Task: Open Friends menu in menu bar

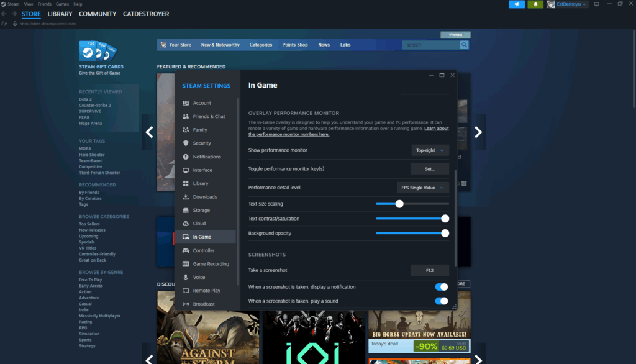Action: (x=44, y=4)
